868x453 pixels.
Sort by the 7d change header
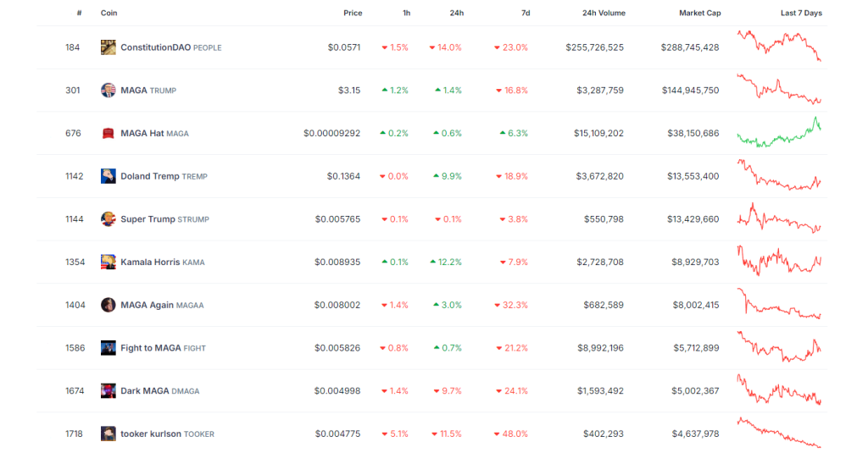(526, 13)
